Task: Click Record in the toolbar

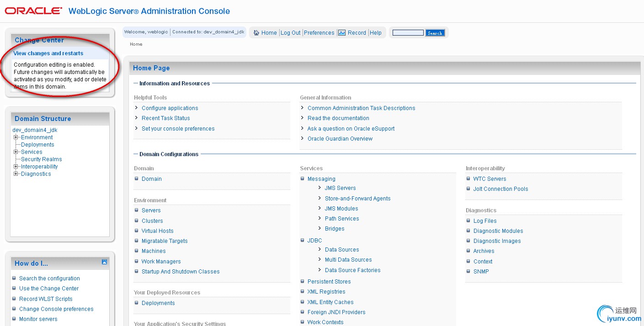Action: pos(357,33)
